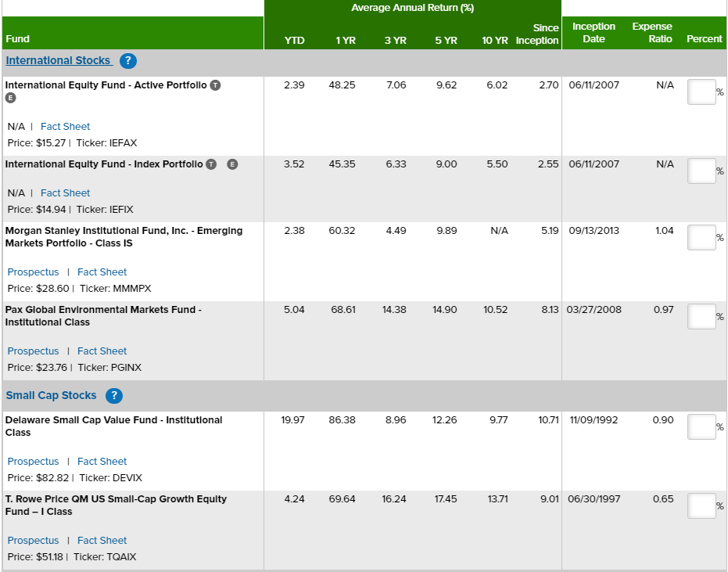Viewport: 728px width, 572px height.
Task: Click Price: $15.27 Ticker: IEFAX text
Action: (73, 143)
